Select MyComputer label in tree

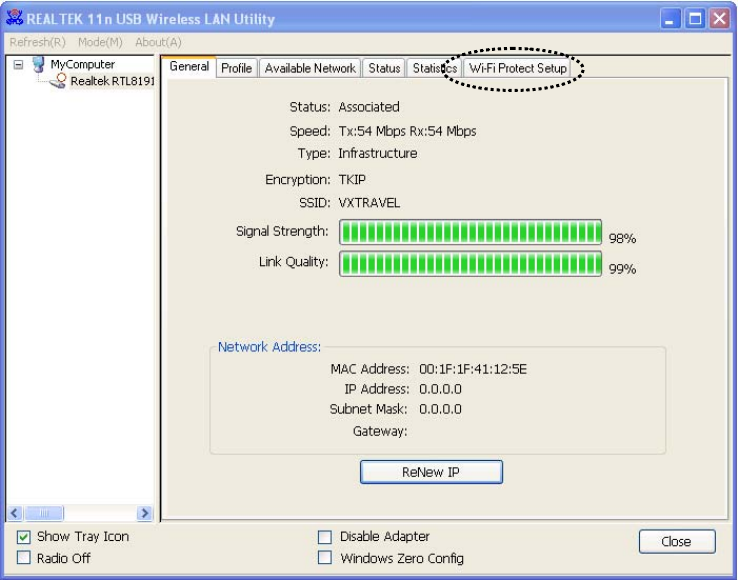[x=82, y=64]
